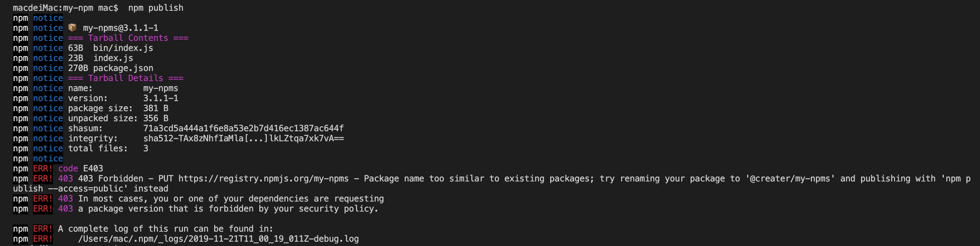Image resolution: width=980 pixels, height=246 pixels.
Task: Click the npm publish command text
Action: [155, 8]
